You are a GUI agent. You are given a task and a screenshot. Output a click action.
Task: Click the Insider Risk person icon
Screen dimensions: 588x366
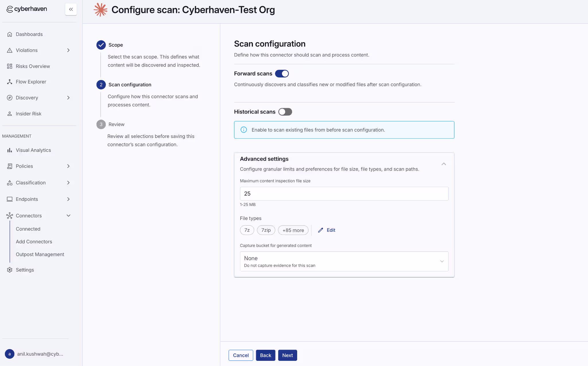9,114
